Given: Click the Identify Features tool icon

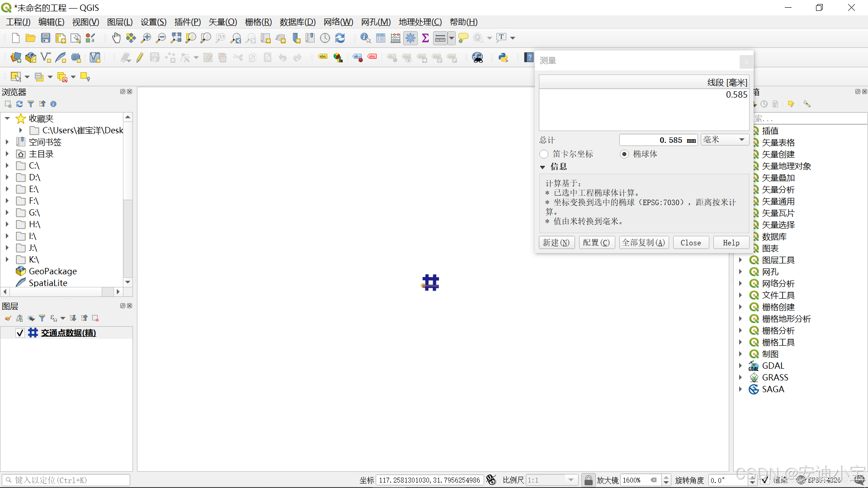Looking at the screenshot, I should [x=365, y=38].
